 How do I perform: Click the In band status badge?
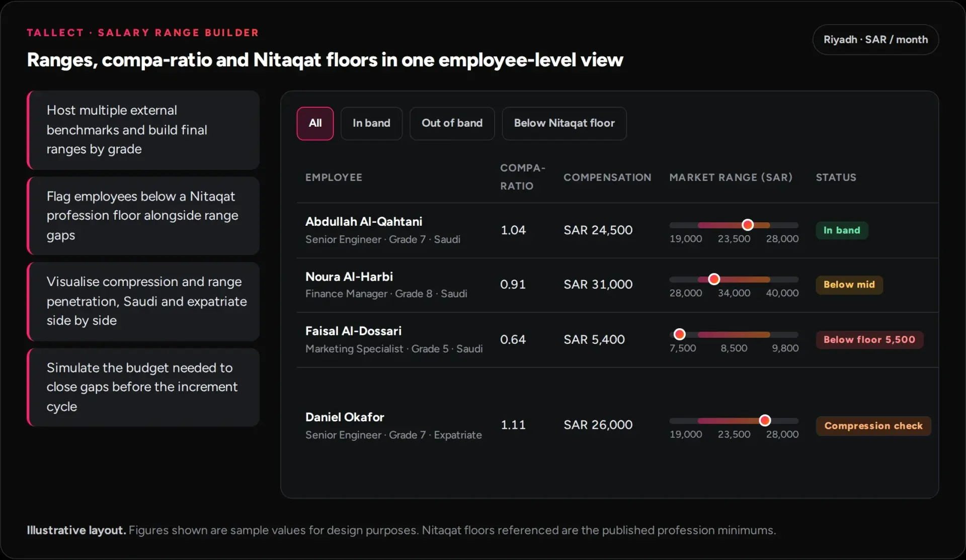(x=842, y=230)
